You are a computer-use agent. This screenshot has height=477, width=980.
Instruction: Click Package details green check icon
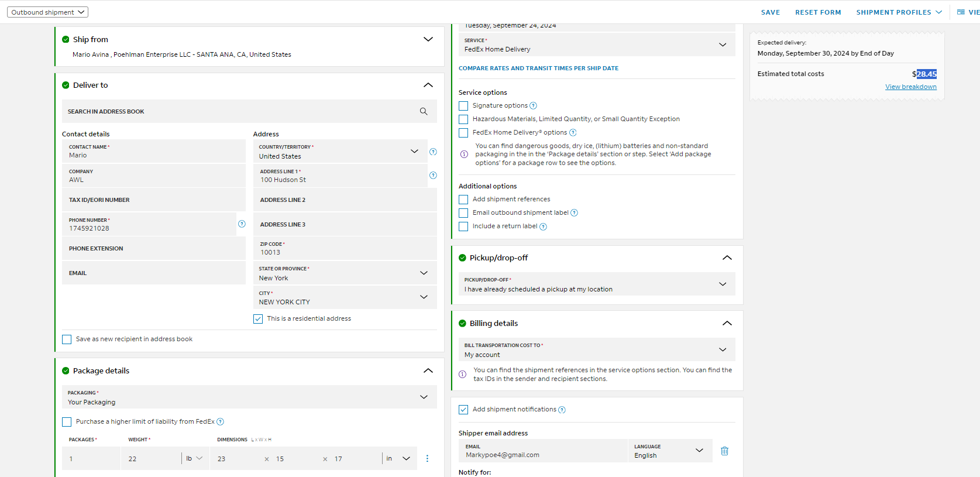pos(66,371)
